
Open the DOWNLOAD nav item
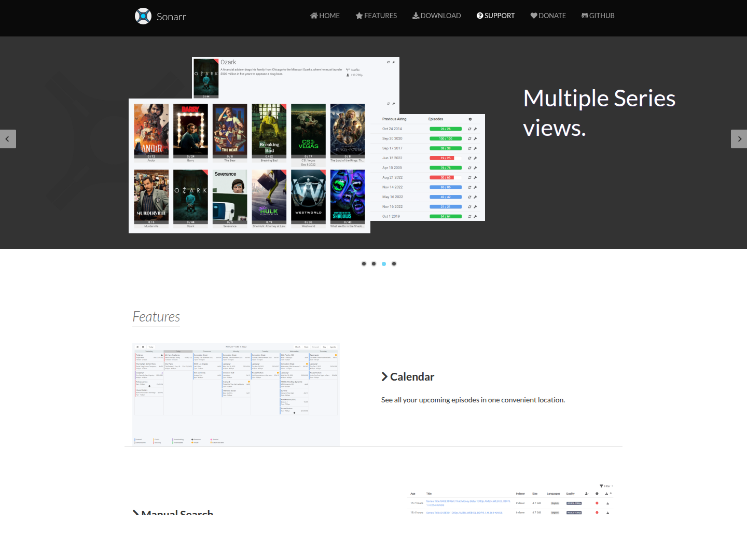pyautogui.click(x=437, y=16)
